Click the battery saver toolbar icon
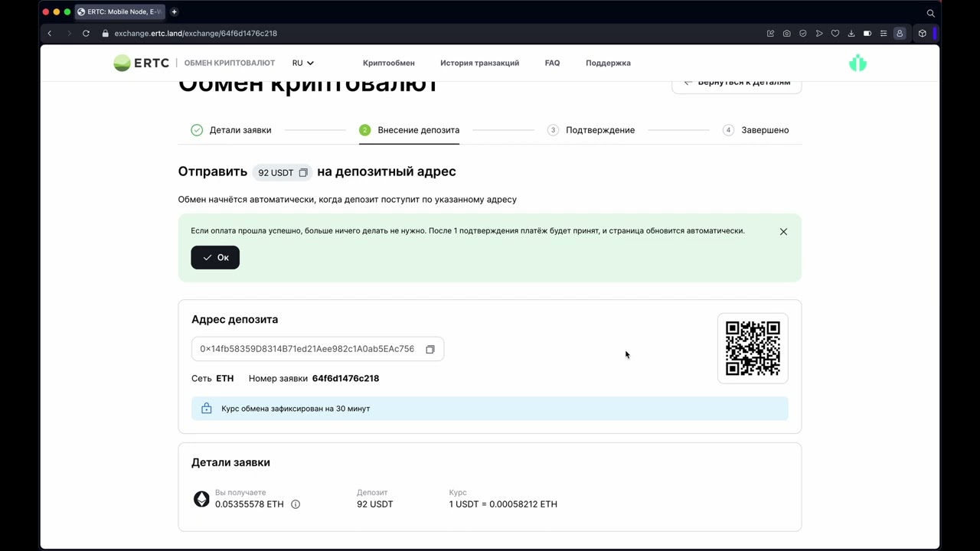Image resolution: width=980 pixels, height=551 pixels. (x=867, y=34)
